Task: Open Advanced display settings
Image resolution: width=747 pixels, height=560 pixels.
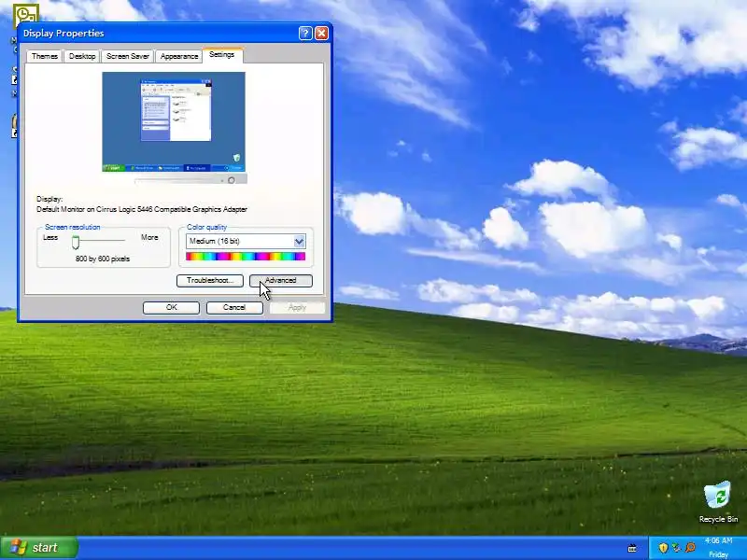Action: 281,281
